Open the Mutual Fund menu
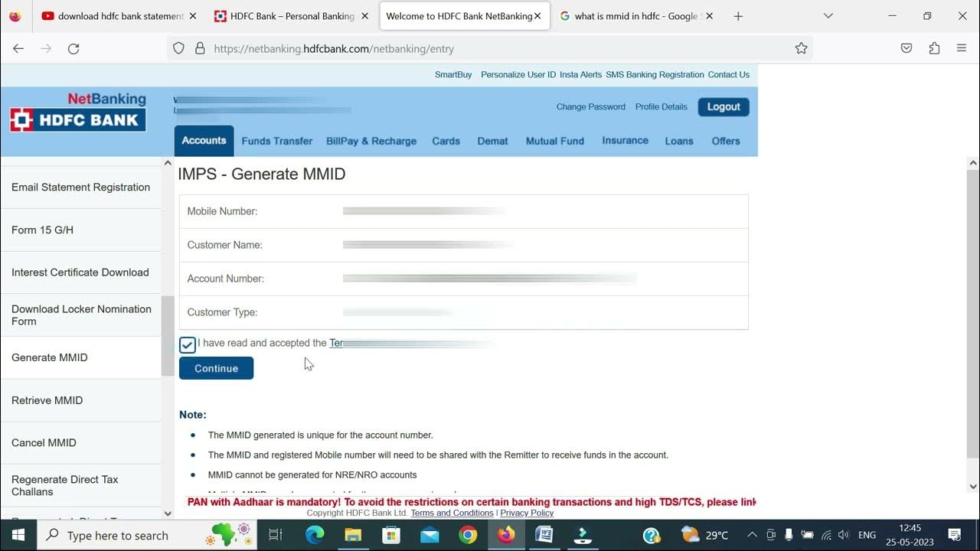The height and width of the screenshot is (551, 980). (555, 141)
